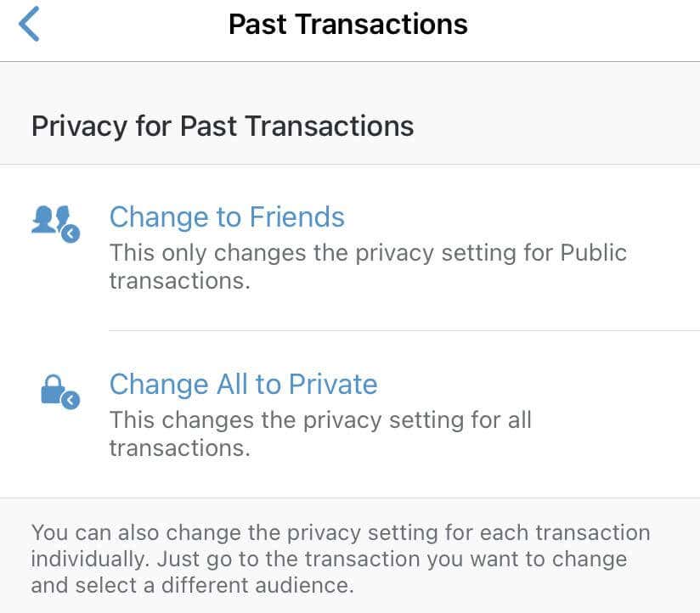Select Change to Friends

tap(227, 217)
